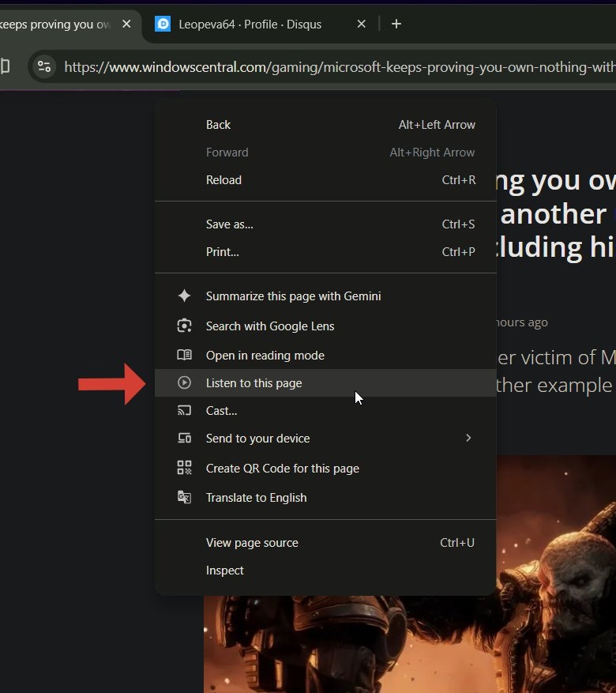The image size is (616, 693).
Task: Choose Create QR Code for this page
Action: [x=325, y=468]
